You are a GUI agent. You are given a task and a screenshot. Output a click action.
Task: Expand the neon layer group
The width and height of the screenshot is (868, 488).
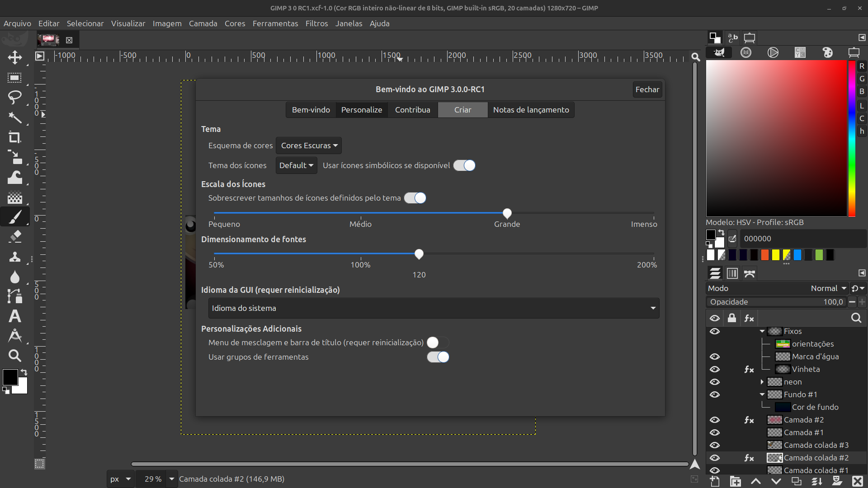coord(763,382)
